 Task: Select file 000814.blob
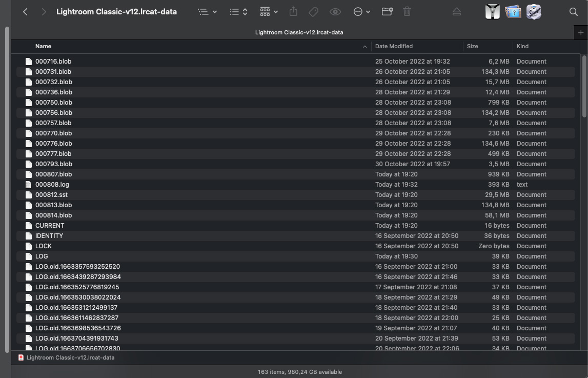(x=296, y=215)
